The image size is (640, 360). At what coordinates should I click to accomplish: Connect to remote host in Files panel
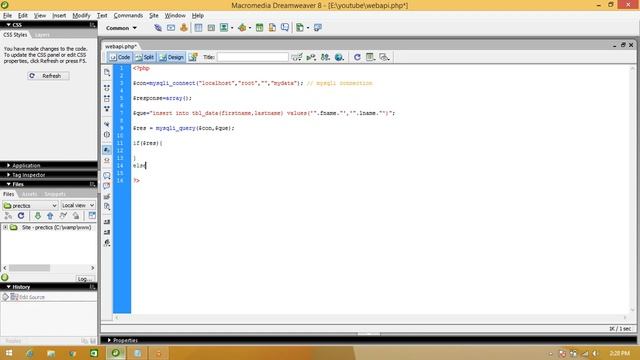tap(8, 216)
